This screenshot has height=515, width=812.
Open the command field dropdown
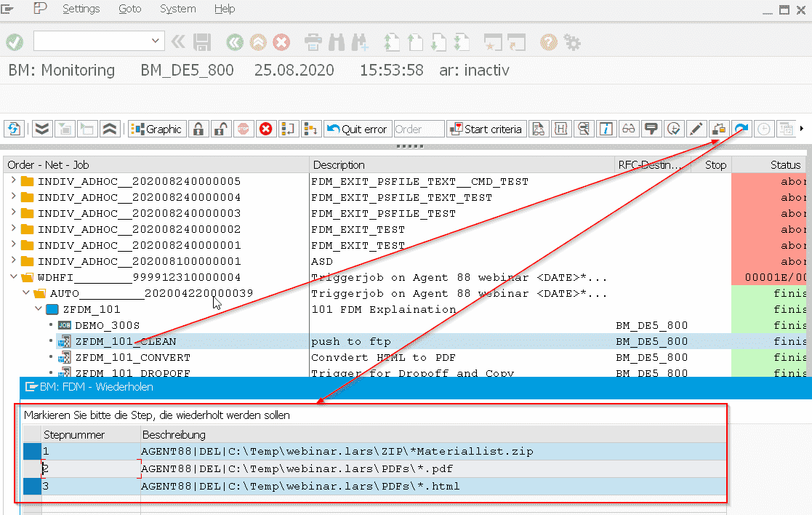[x=156, y=41]
